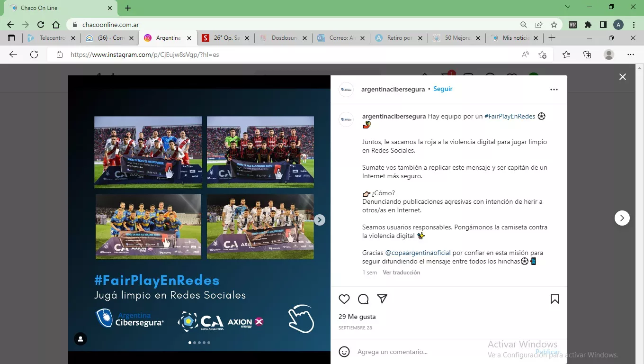
Task: Advance to the next Instagram post
Action: [622, 218]
